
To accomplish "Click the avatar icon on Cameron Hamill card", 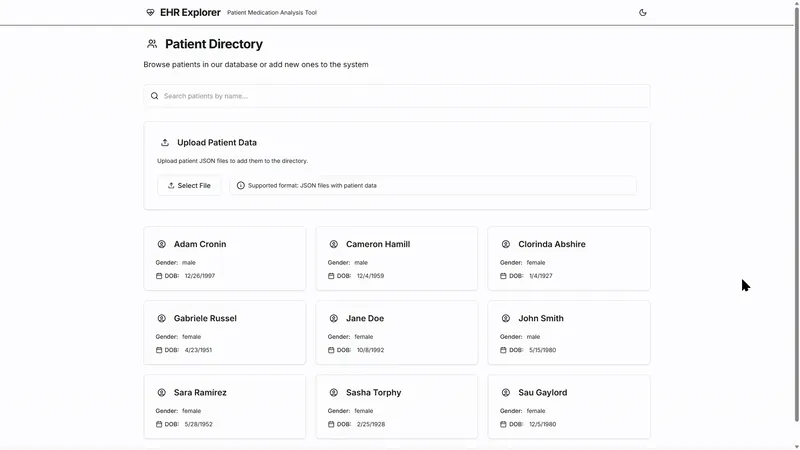I will (x=334, y=244).
